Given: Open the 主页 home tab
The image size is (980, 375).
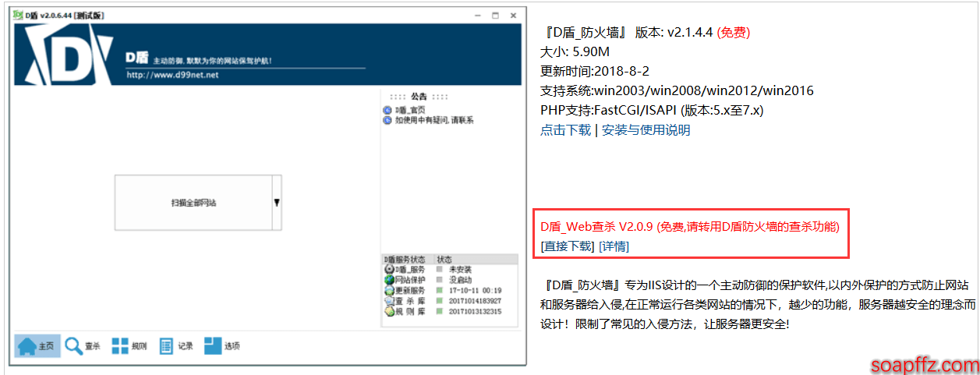Looking at the screenshot, I should coord(37,346).
